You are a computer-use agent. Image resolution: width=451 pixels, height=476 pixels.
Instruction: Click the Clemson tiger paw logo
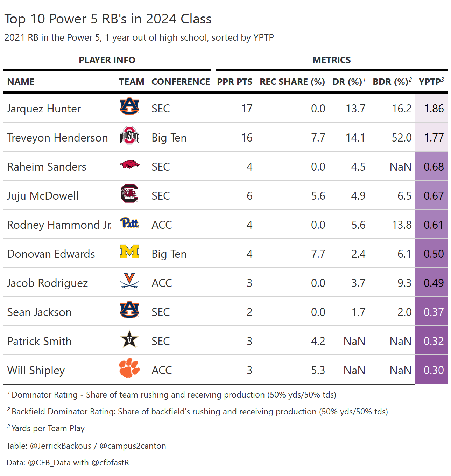click(x=129, y=368)
